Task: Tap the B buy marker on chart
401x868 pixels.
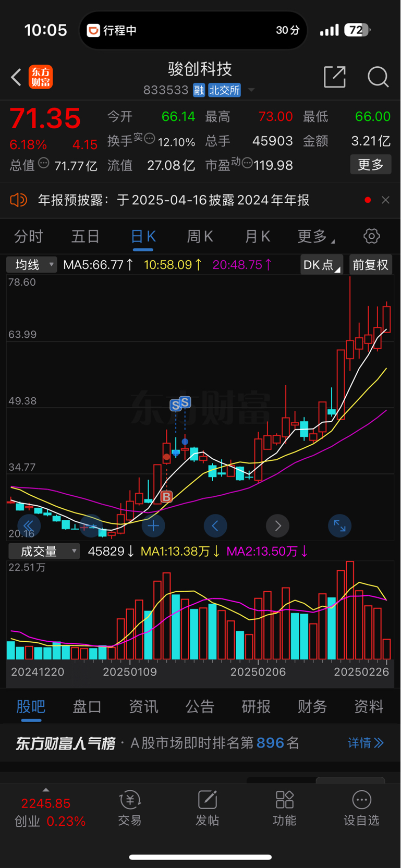Action: coord(166,497)
